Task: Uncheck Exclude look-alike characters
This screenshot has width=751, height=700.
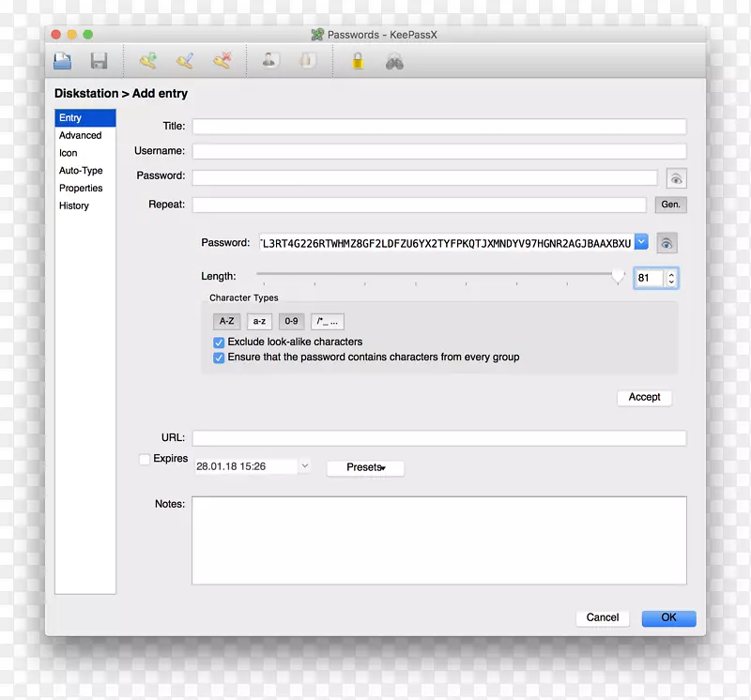Action: click(x=219, y=342)
